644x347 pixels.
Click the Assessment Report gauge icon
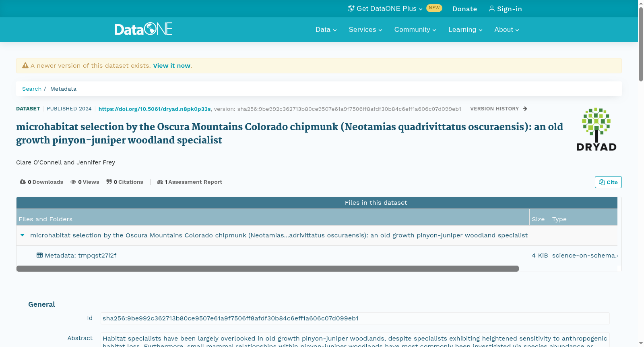coord(160,182)
